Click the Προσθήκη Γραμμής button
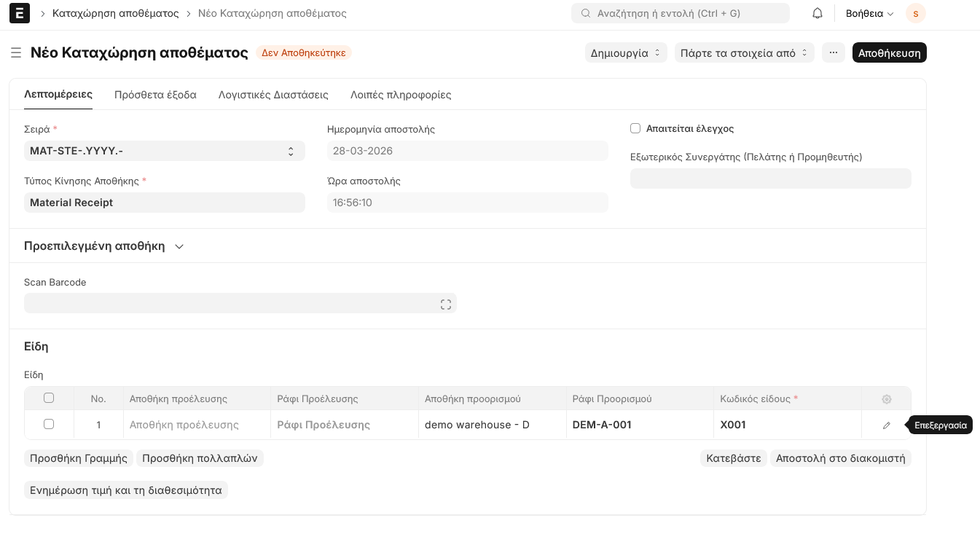 point(79,458)
